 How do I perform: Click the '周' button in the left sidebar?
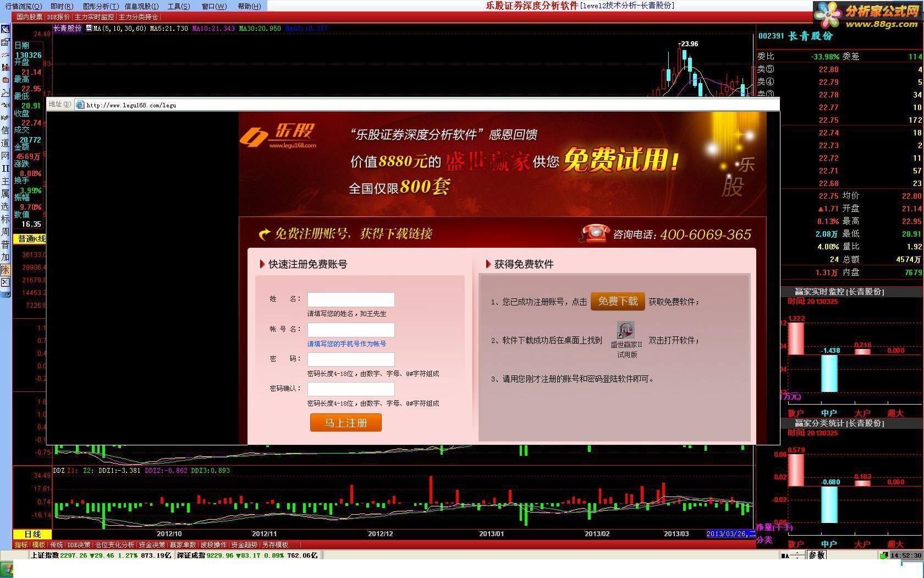(5, 232)
